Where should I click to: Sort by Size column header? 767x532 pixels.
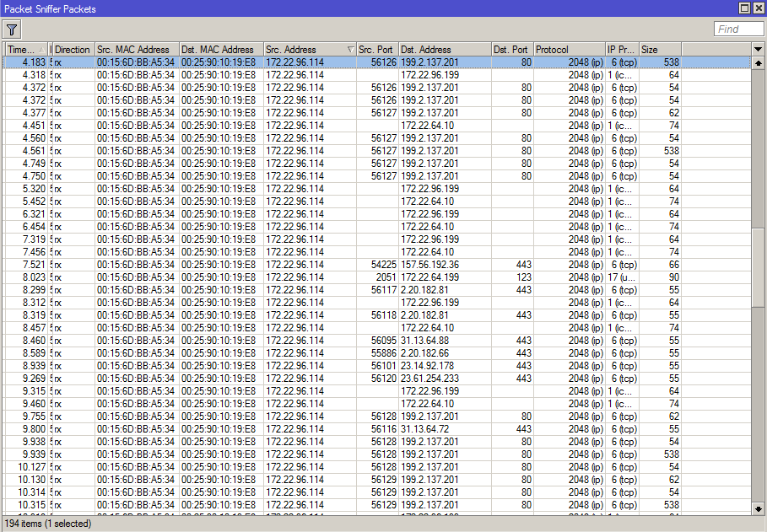661,50
